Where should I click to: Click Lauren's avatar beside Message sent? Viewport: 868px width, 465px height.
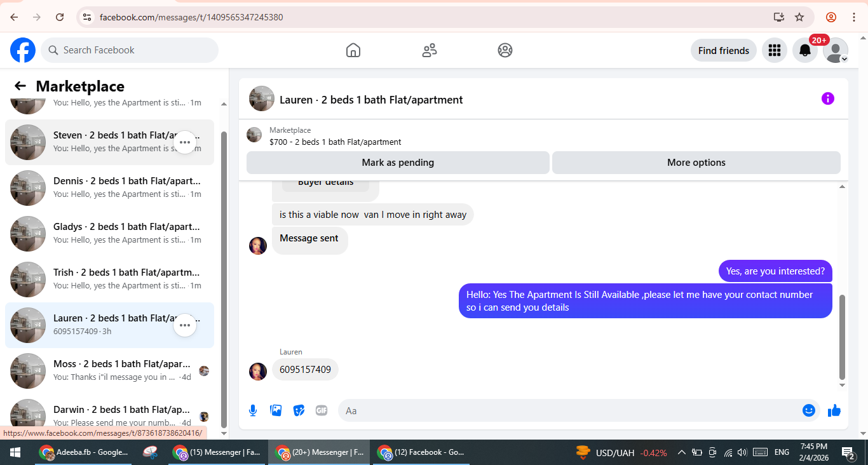[x=258, y=246]
